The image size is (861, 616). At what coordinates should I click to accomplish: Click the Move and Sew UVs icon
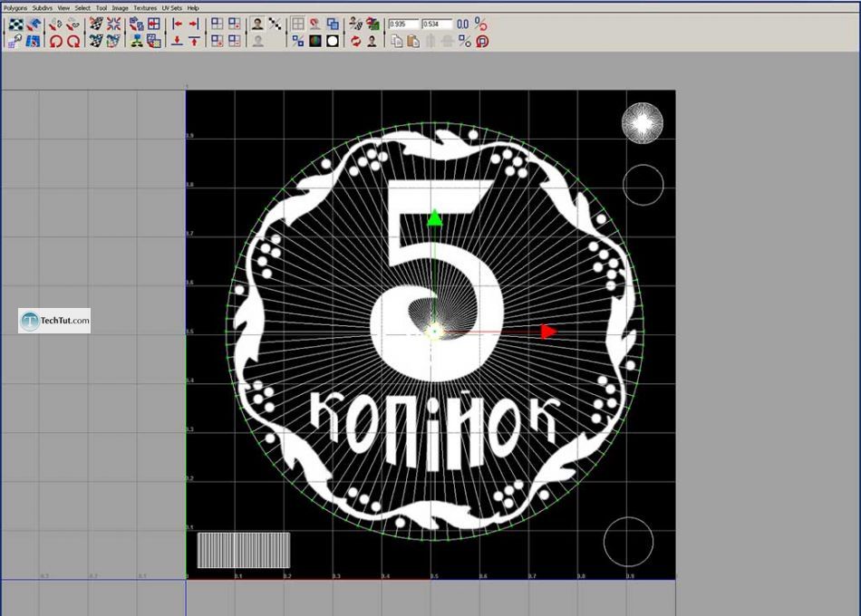coord(113,41)
